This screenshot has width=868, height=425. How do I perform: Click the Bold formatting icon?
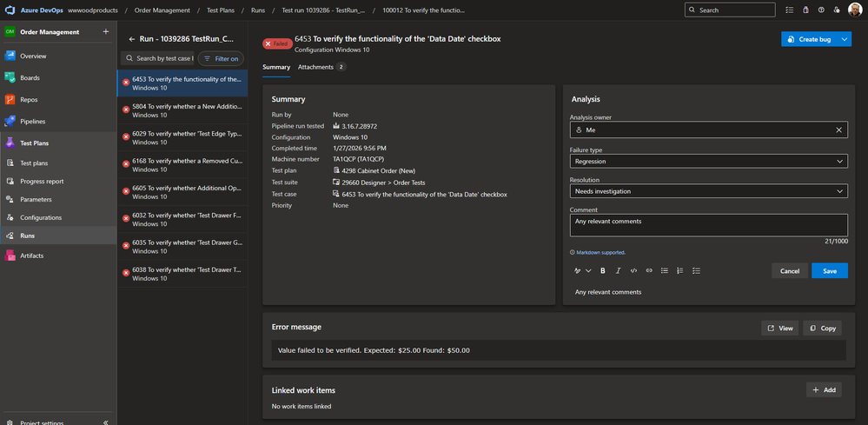coord(603,270)
